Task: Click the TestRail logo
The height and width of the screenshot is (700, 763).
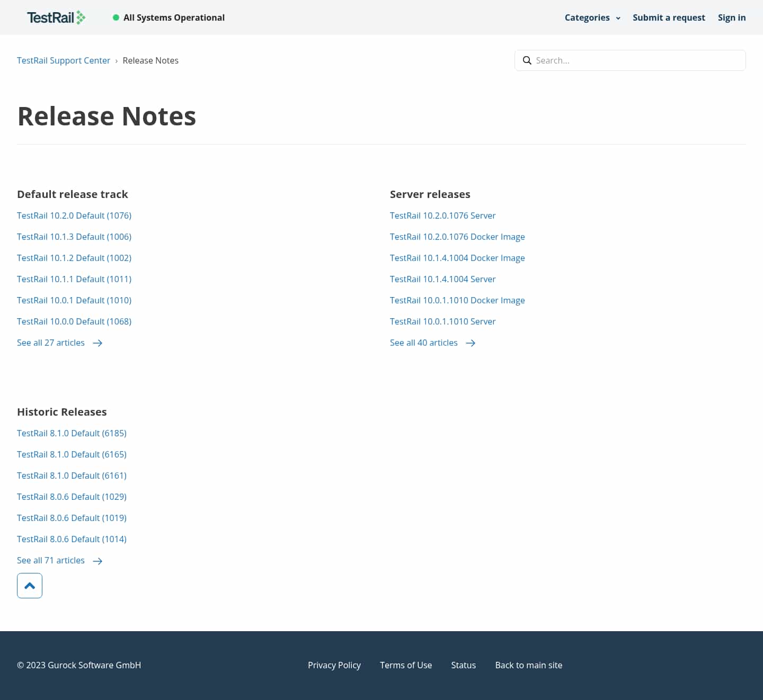Action: [56, 17]
